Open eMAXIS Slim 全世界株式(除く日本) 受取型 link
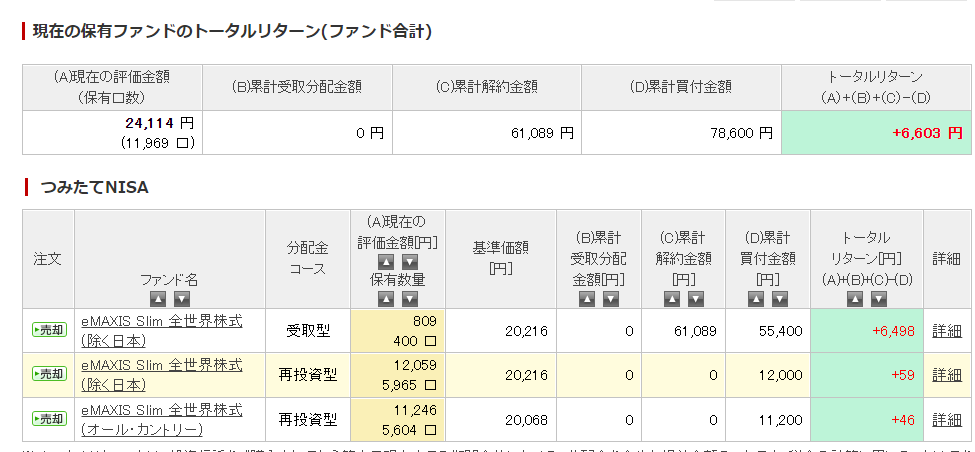The image size is (975, 452). tap(162, 331)
